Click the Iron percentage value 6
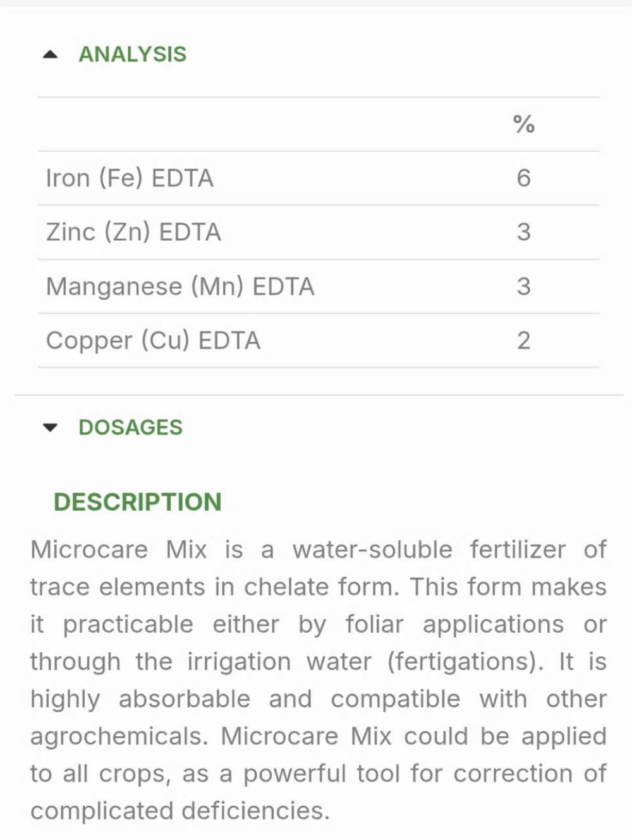Screen dimensions: 632x840 523,178
